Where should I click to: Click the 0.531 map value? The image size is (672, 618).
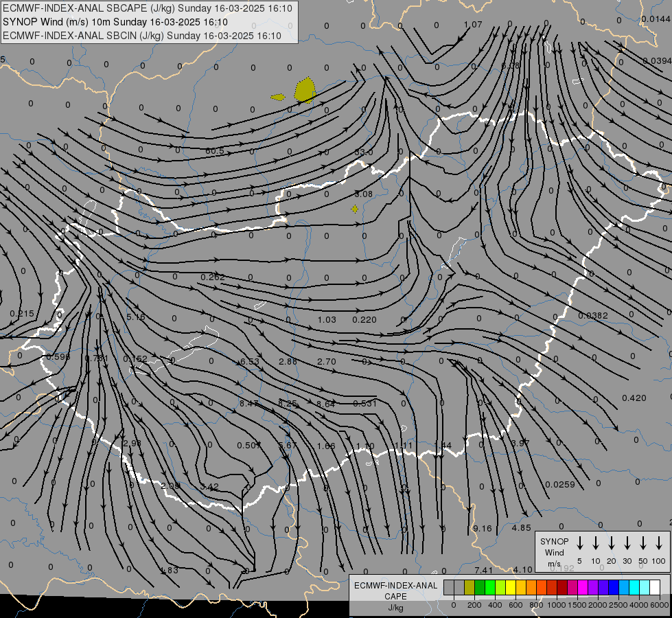click(x=365, y=404)
